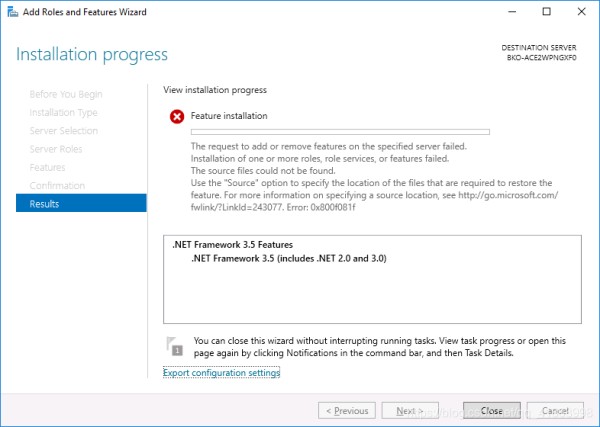Go to Installation Type step

tap(63, 112)
